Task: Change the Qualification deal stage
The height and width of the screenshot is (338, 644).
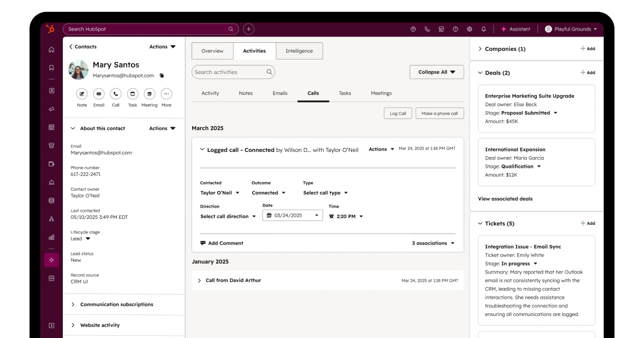Action: (521, 166)
